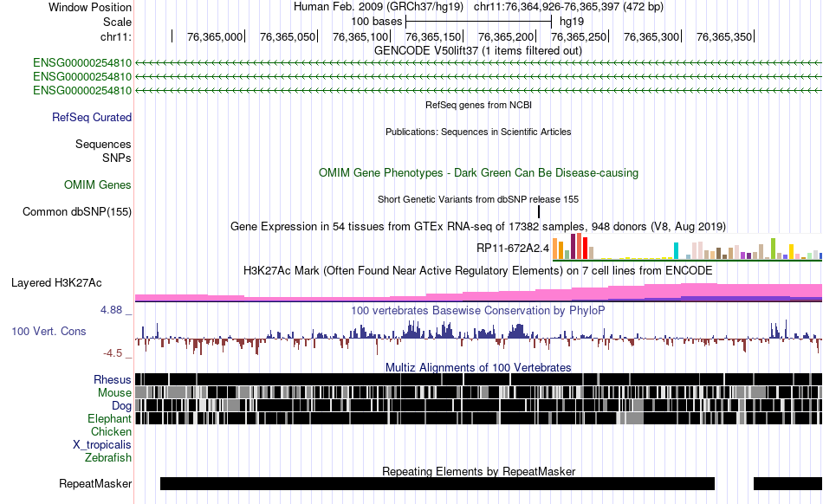The height and width of the screenshot is (504, 823).
Task: Click the RepeatMasker track label
Action: pos(95,483)
